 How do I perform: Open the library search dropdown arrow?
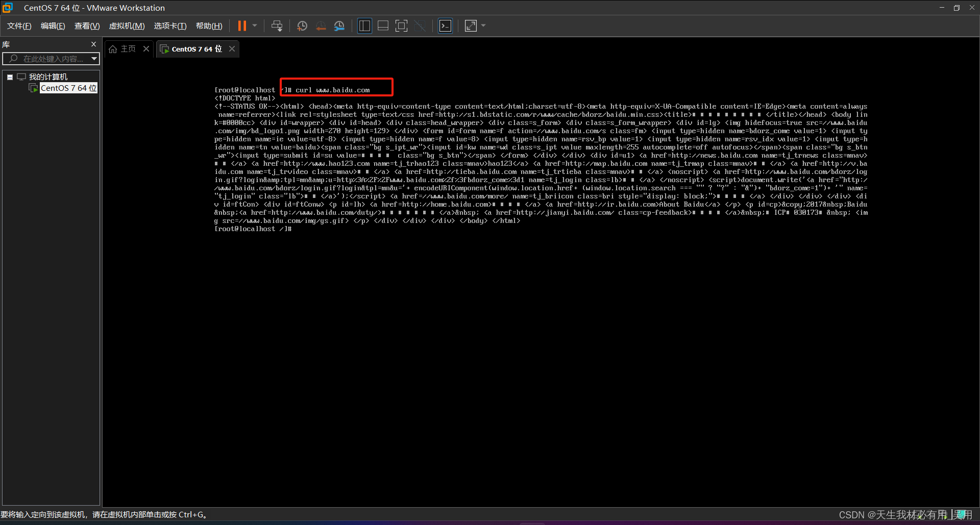pyautogui.click(x=94, y=59)
